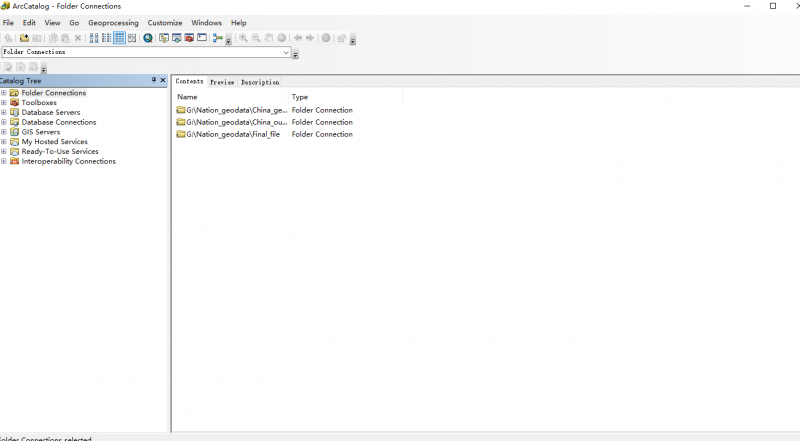The image size is (800, 441).
Task: Open the Folder Connections location dropdown
Action: (x=286, y=52)
